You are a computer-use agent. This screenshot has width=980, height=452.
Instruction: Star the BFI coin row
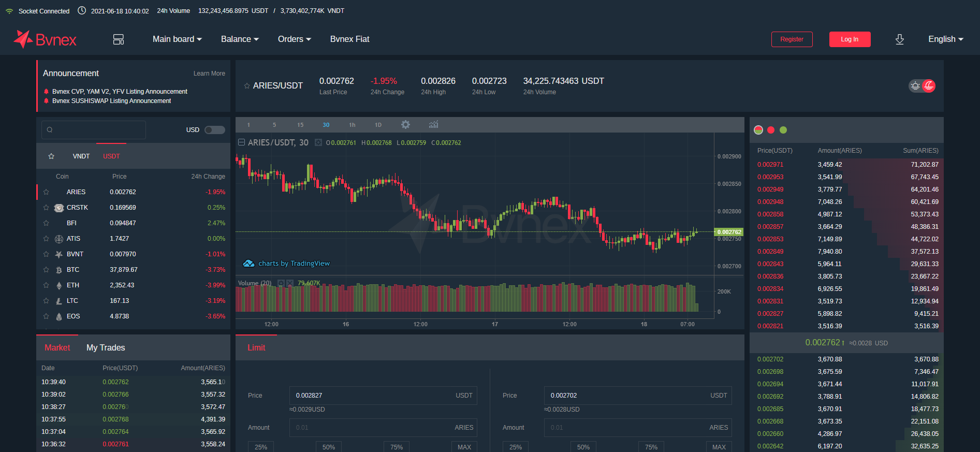tap(46, 223)
